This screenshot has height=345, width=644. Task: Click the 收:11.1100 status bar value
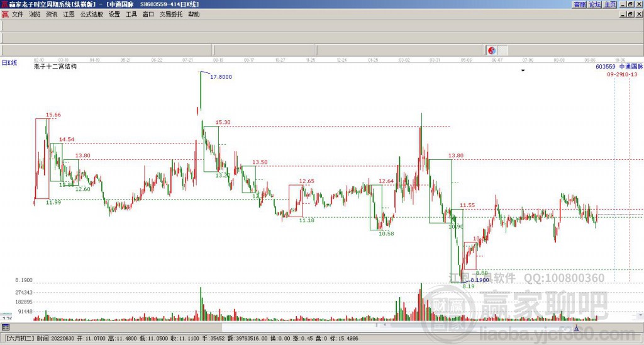[186, 339]
